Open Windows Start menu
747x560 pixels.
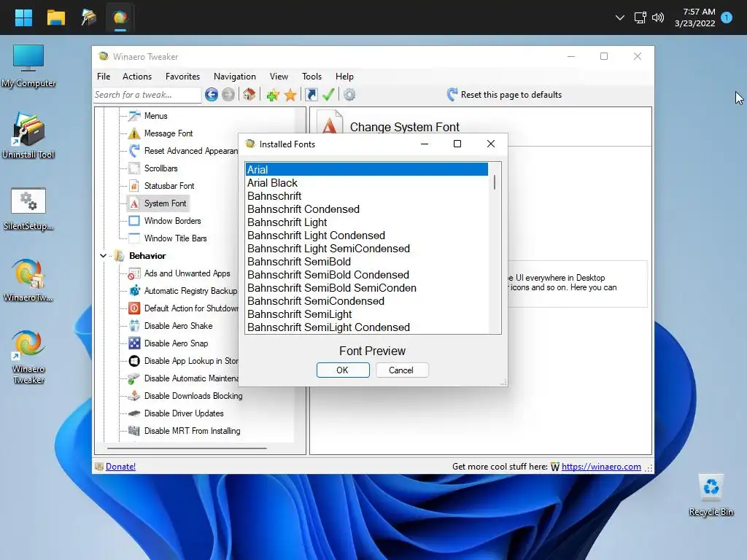coord(23,17)
